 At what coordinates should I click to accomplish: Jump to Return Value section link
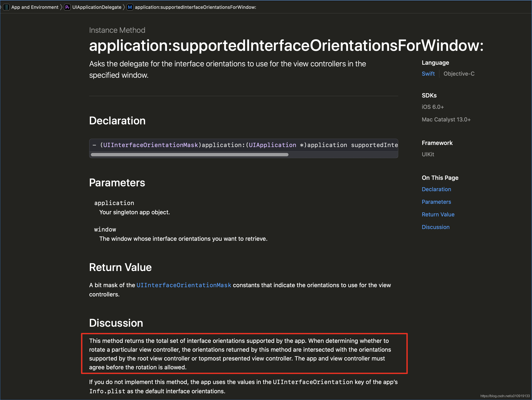[x=438, y=214]
